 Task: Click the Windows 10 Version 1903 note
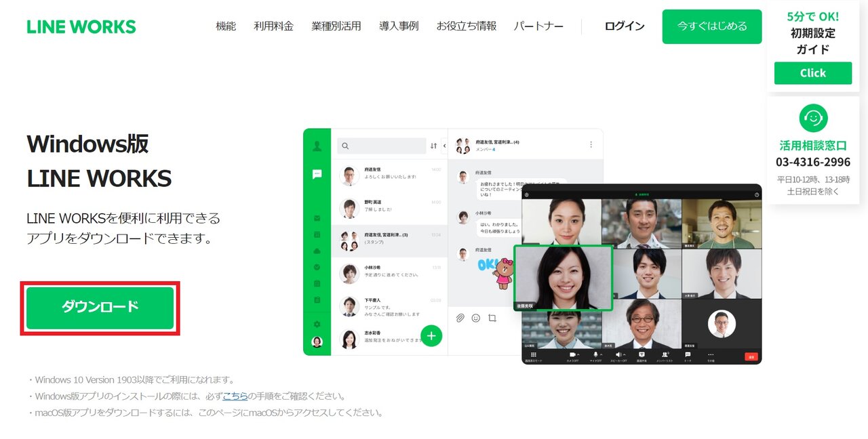coord(132,380)
